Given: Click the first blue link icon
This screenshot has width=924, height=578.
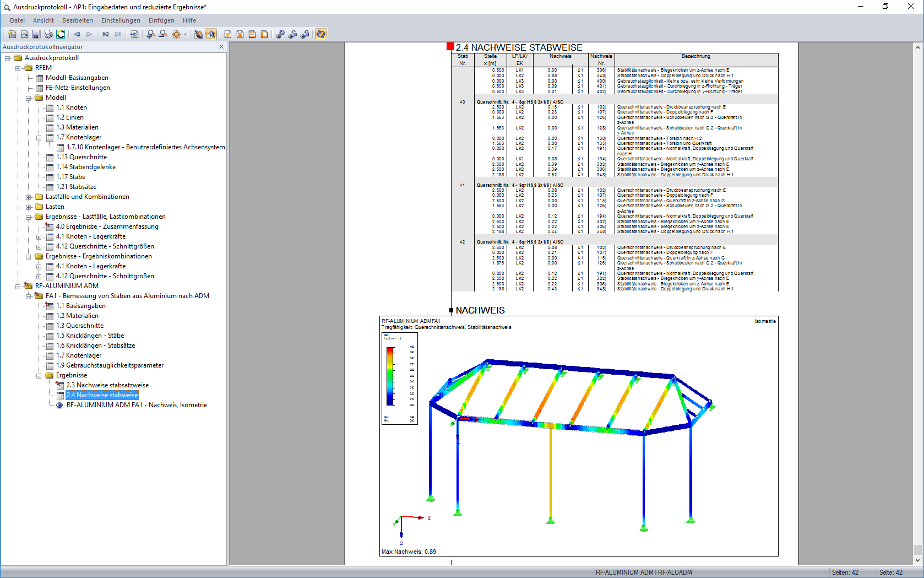Looking at the screenshot, I should 280,34.
